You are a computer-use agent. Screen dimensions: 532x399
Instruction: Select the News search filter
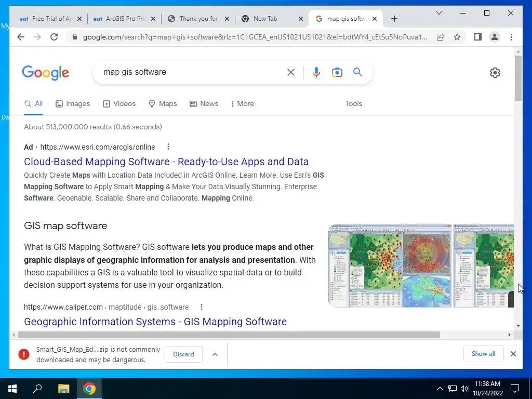coord(204,103)
